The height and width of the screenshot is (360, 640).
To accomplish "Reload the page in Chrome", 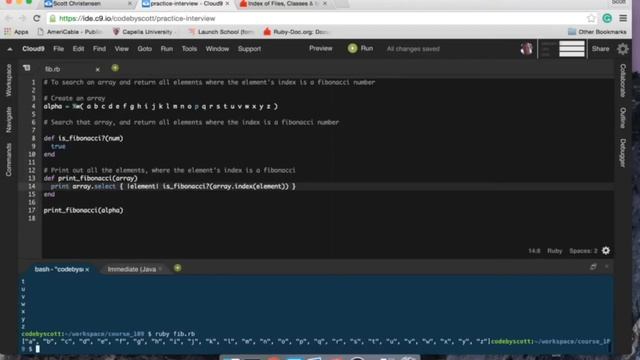I will 37,18.
